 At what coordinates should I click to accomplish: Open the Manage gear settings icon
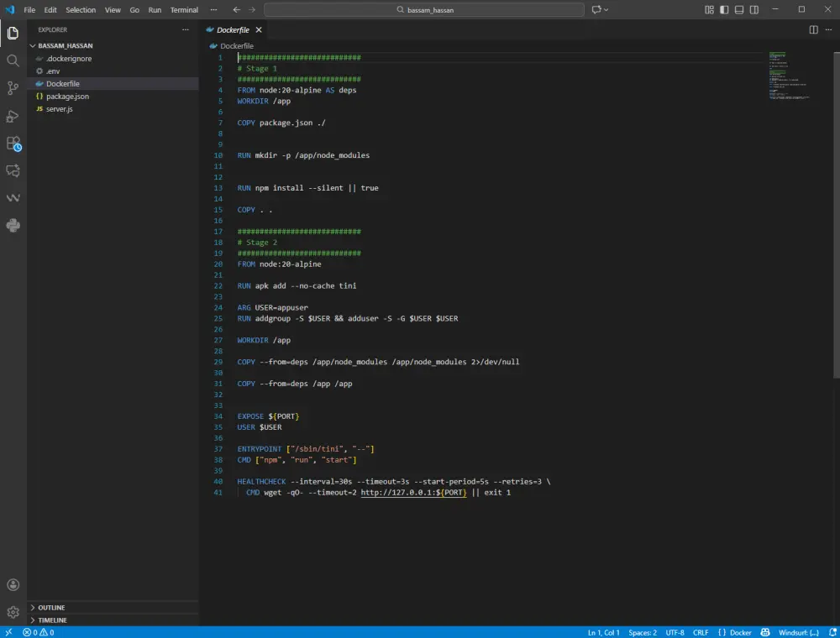(x=13, y=613)
